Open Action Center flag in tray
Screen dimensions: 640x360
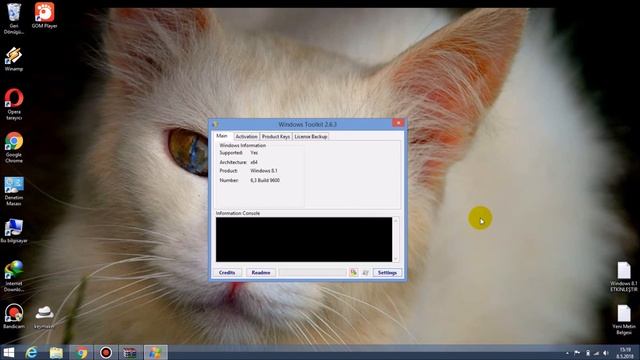[577, 353]
